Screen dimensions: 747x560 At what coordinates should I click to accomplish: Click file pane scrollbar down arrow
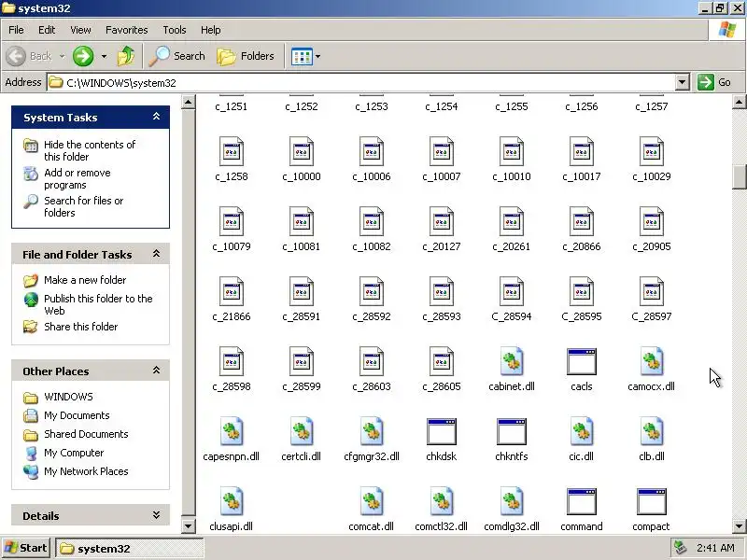740,526
